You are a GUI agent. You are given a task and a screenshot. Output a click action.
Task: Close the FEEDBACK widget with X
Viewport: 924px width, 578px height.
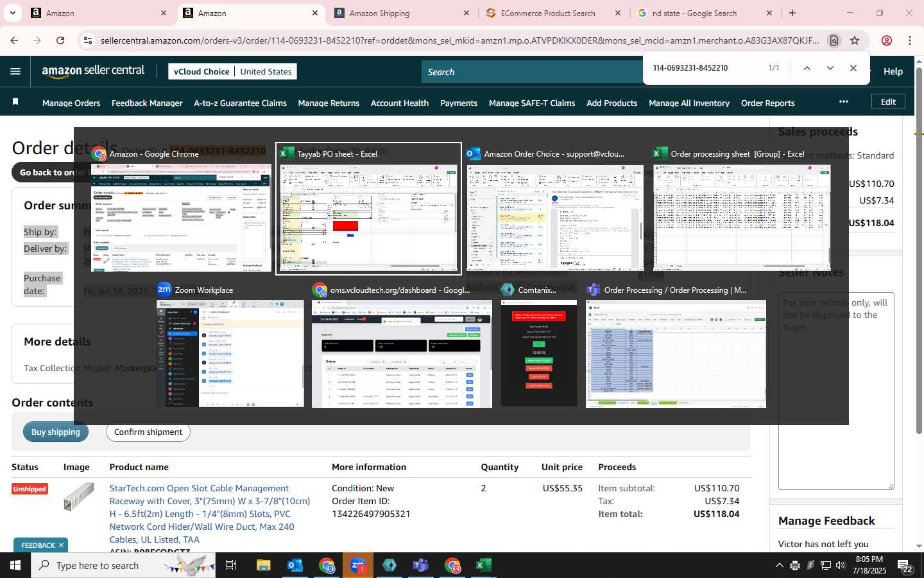61,545
